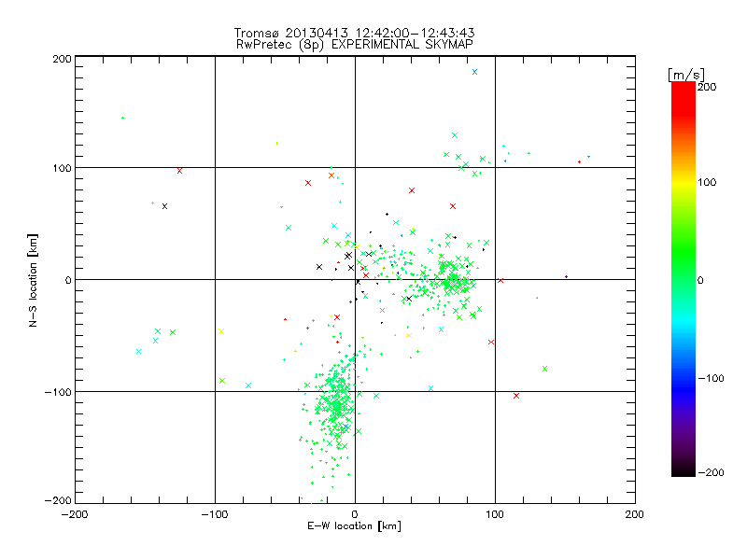
Task: Click the '-100' tick label on the N-S axis
Action: [x=58, y=392]
